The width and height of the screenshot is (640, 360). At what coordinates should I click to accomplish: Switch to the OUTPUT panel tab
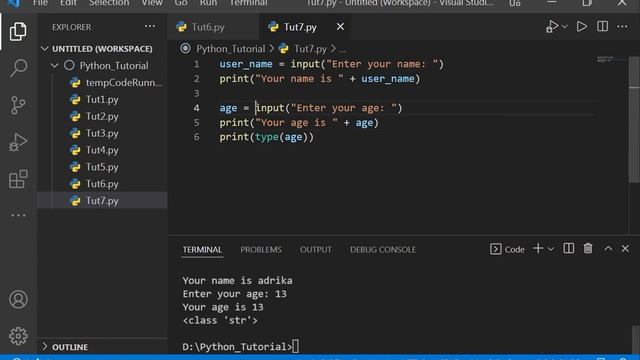(316, 249)
